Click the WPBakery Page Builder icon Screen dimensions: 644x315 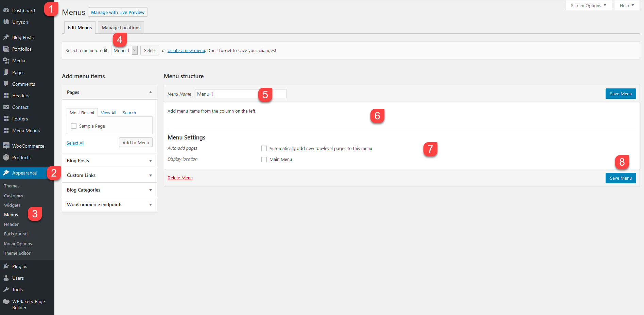(x=6, y=301)
